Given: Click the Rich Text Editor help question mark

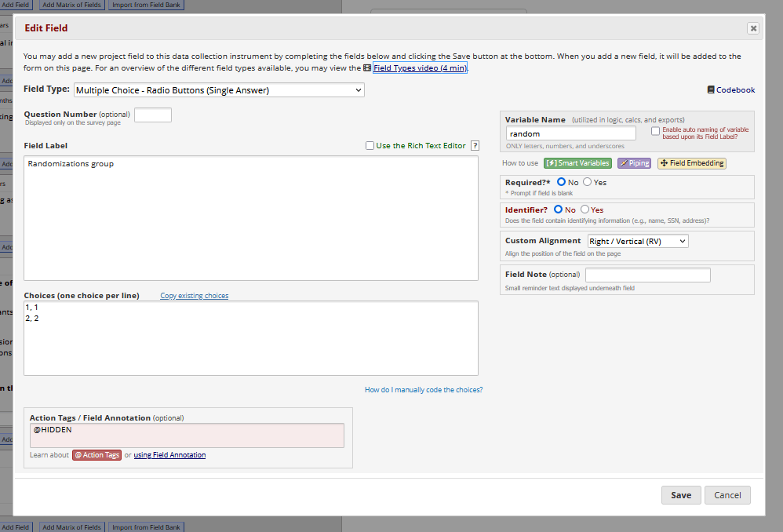Looking at the screenshot, I should pyautogui.click(x=475, y=146).
